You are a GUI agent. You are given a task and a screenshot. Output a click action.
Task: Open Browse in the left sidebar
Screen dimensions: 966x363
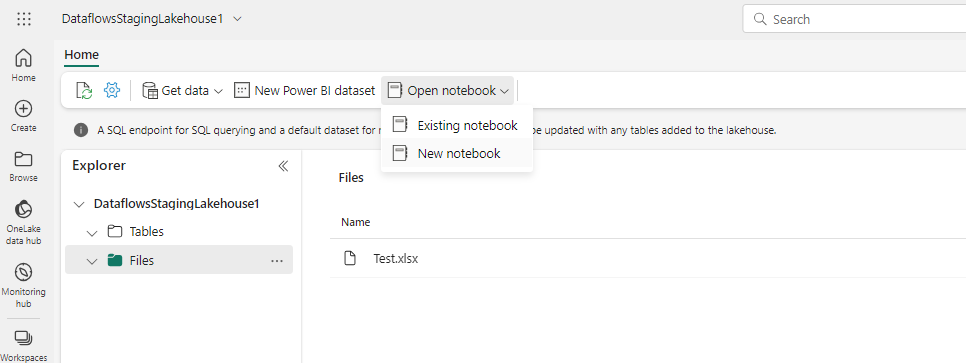(x=23, y=166)
